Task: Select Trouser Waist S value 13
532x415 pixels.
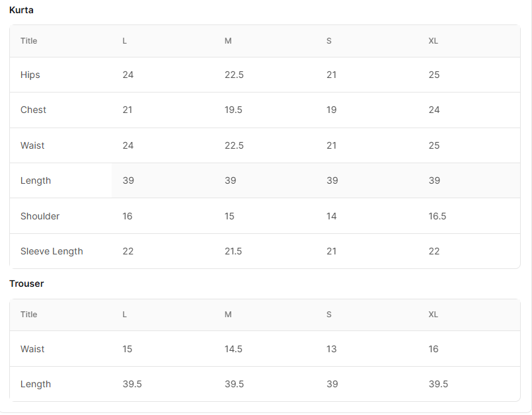Action: tap(332, 349)
